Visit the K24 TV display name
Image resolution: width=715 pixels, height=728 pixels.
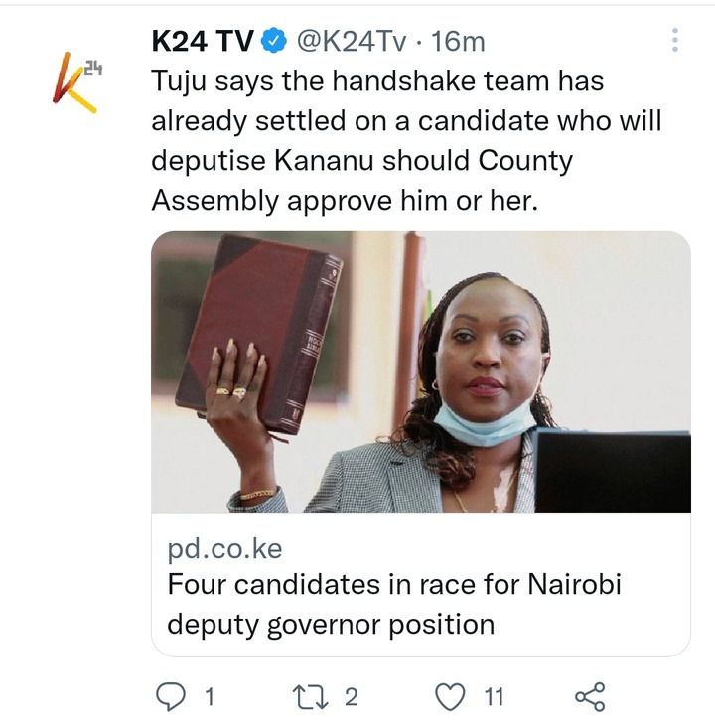pyautogui.click(x=203, y=41)
